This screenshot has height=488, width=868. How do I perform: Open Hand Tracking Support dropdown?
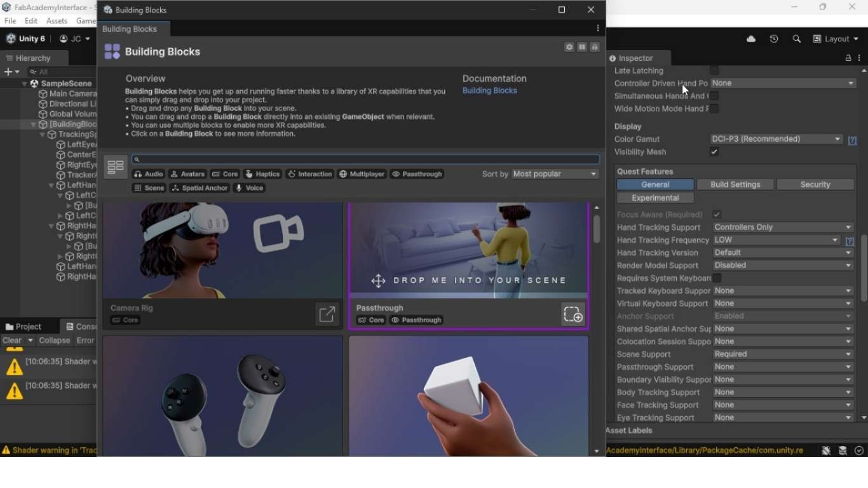tap(783, 227)
